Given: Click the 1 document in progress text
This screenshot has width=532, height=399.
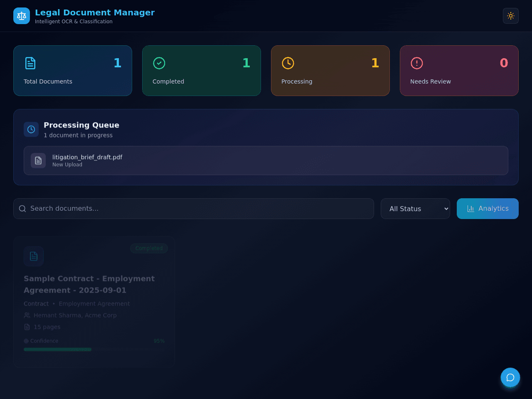Looking at the screenshot, I should click(x=78, y=135).
